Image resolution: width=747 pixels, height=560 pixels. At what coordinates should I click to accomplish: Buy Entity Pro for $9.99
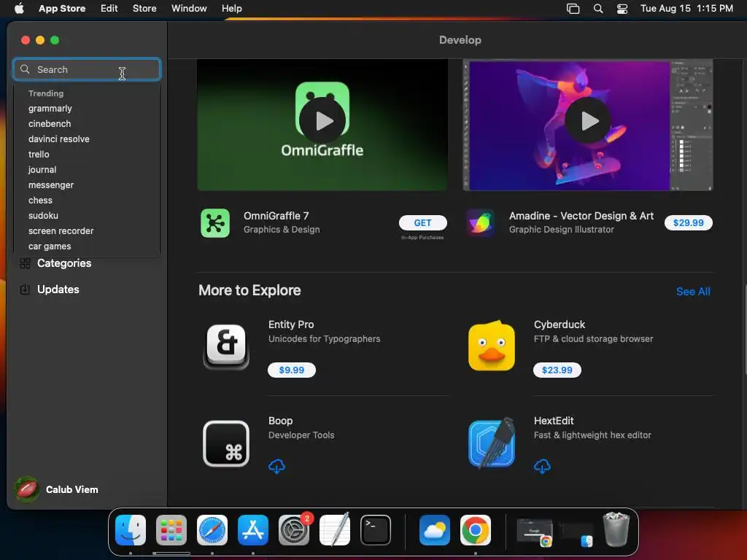point(292,370)
